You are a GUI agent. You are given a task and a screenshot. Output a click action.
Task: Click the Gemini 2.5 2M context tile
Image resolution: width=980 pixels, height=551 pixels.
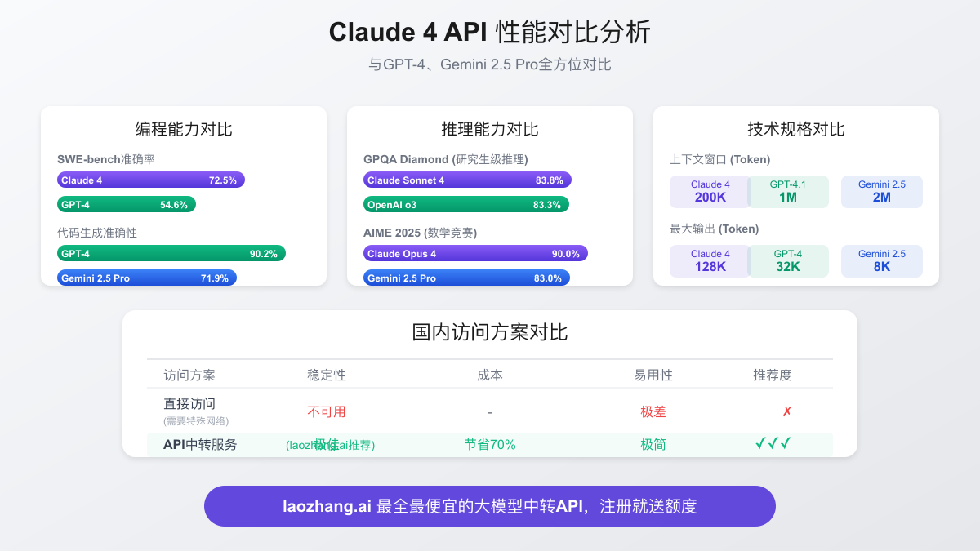(x=882, y=192)
